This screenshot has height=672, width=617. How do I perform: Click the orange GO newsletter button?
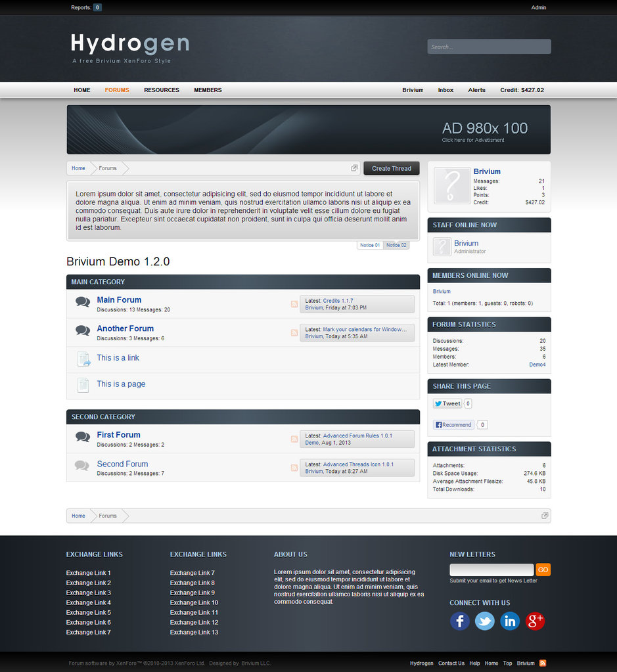coord(543,570)
